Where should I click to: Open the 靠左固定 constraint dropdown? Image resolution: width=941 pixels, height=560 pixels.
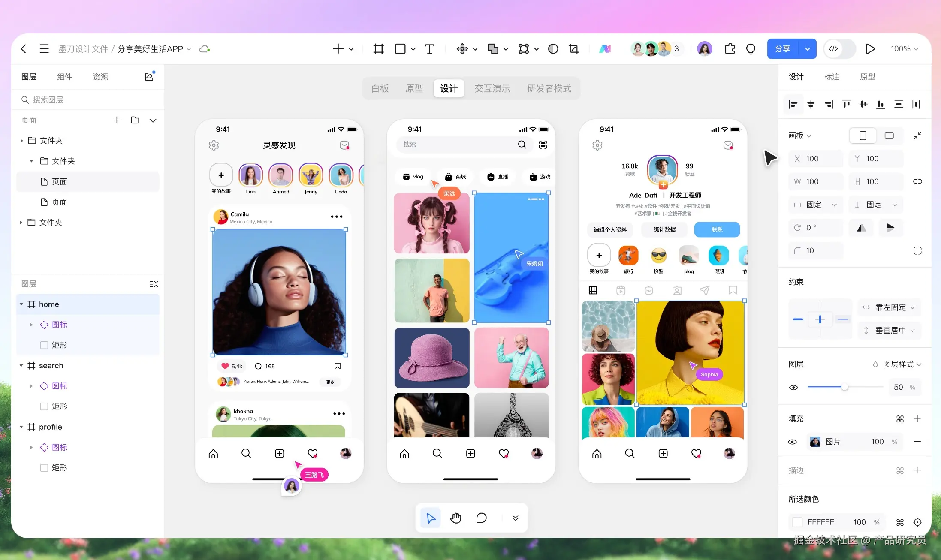click(890, 307)
